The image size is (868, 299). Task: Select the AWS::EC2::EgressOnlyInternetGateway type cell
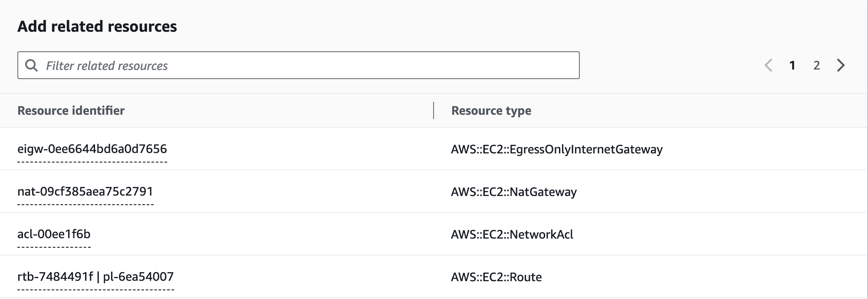[557, 149]
